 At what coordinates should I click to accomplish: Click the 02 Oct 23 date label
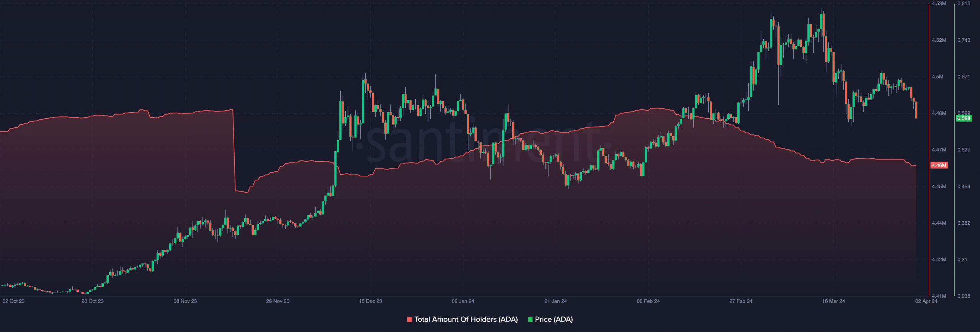tap(13, 301)
